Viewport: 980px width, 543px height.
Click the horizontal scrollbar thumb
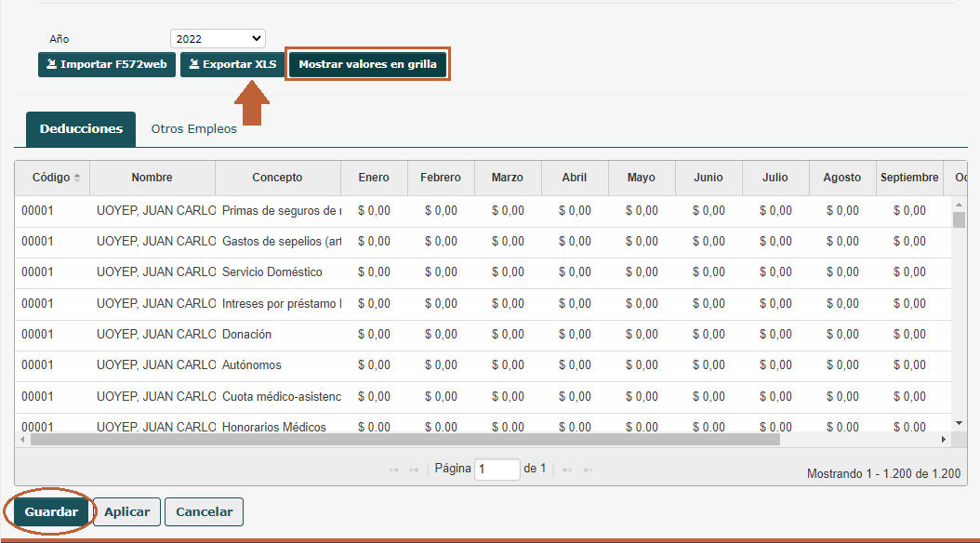tap(405, 439)
